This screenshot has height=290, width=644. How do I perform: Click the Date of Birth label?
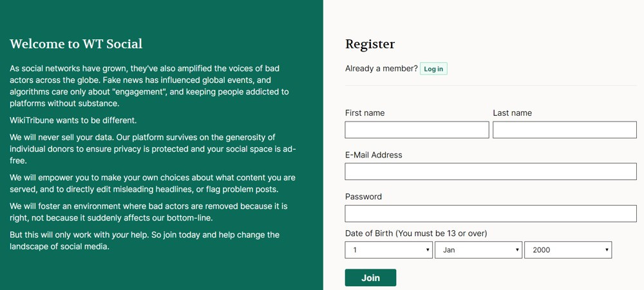(416, 233)
